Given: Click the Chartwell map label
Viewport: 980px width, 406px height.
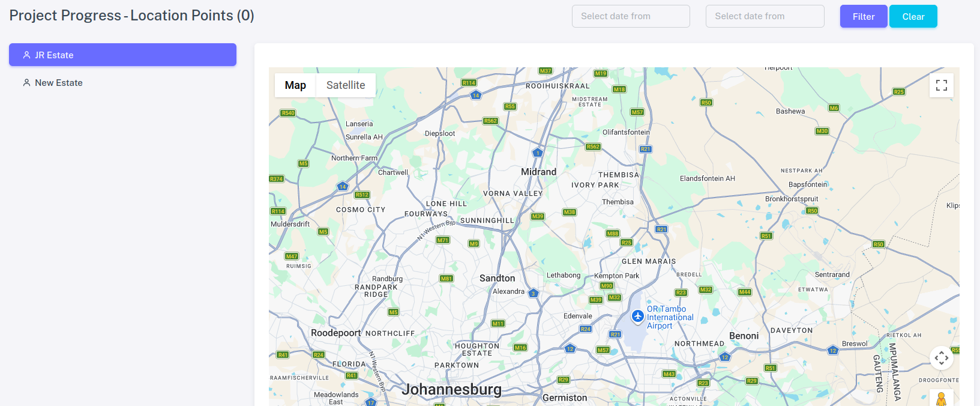Looking at the screenshot, I should pyautogui.click(x=393, y=172).
